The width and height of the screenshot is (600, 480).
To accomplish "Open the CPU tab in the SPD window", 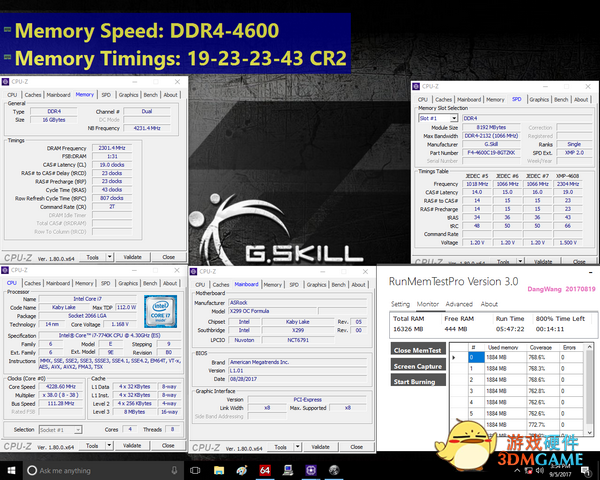I will (423, 100).
